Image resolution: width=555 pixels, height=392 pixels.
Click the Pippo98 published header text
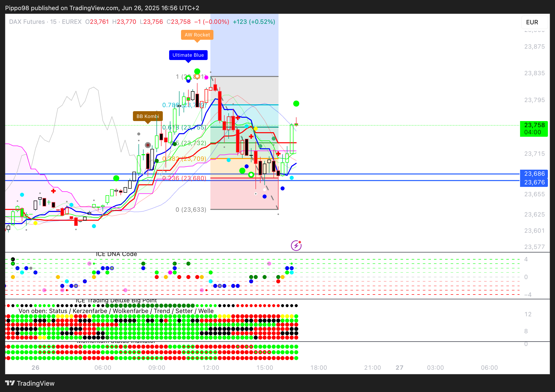coord(102,8)
